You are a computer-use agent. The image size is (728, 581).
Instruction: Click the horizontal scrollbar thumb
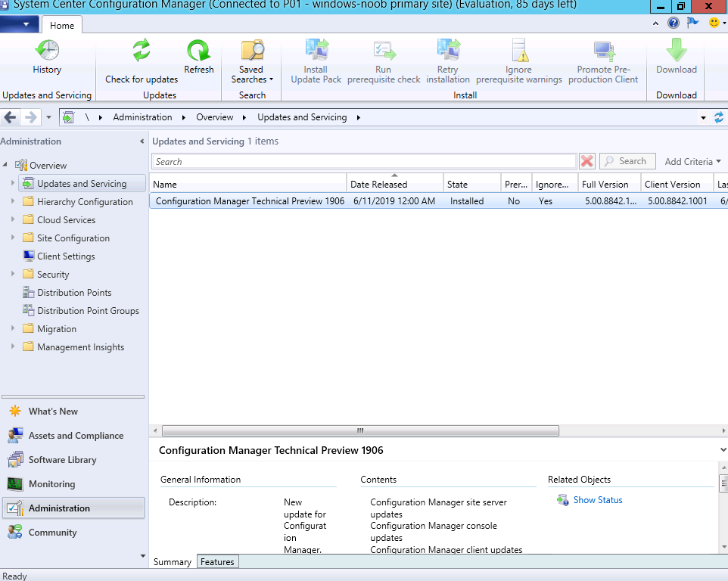point(360,430)
